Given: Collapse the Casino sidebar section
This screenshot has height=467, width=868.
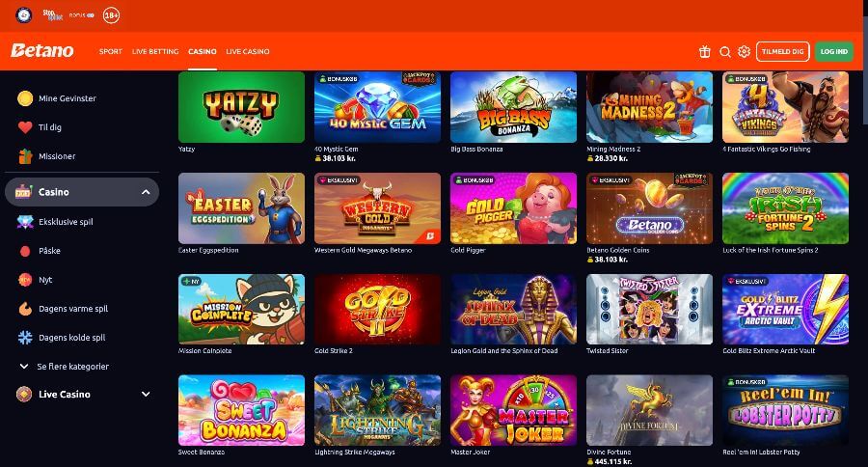Looking at the screenshot, I should pyautogui.click(x=146, y=192).
